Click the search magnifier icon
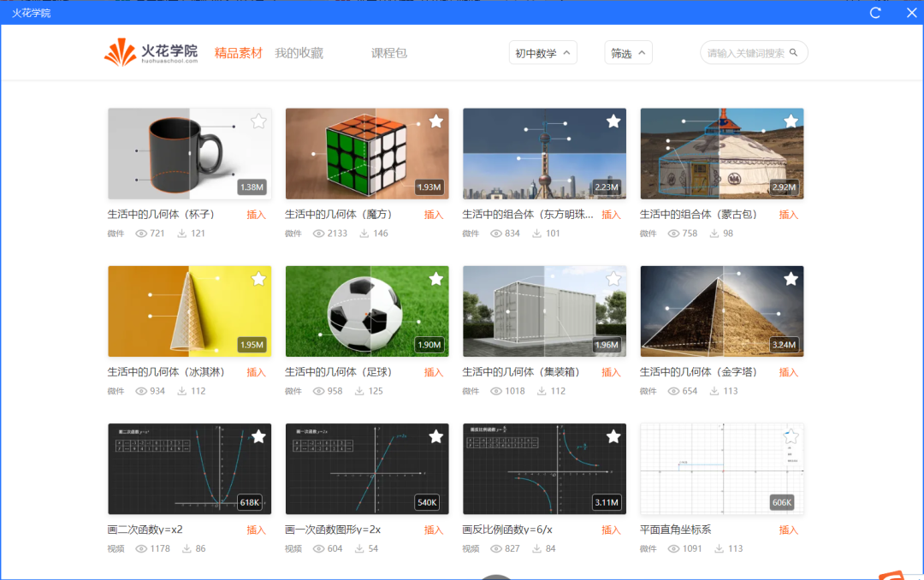Viewport: 924px width, 580px height. (793, 52)
